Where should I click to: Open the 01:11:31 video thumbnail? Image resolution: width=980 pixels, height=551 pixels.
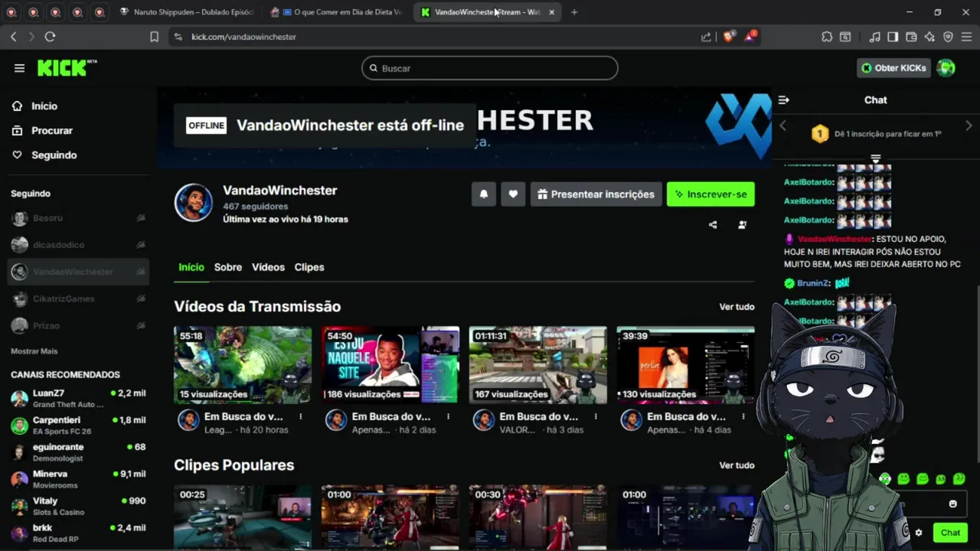[538, 365]
